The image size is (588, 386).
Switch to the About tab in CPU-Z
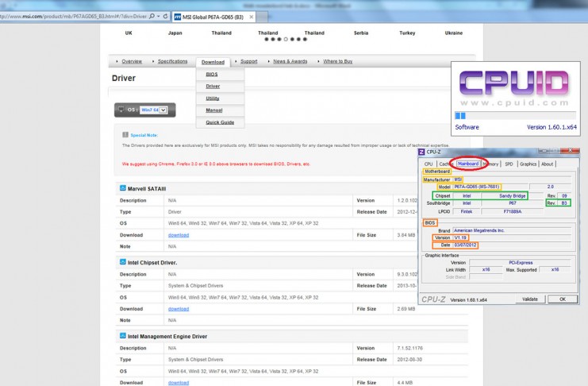point(547,164)
